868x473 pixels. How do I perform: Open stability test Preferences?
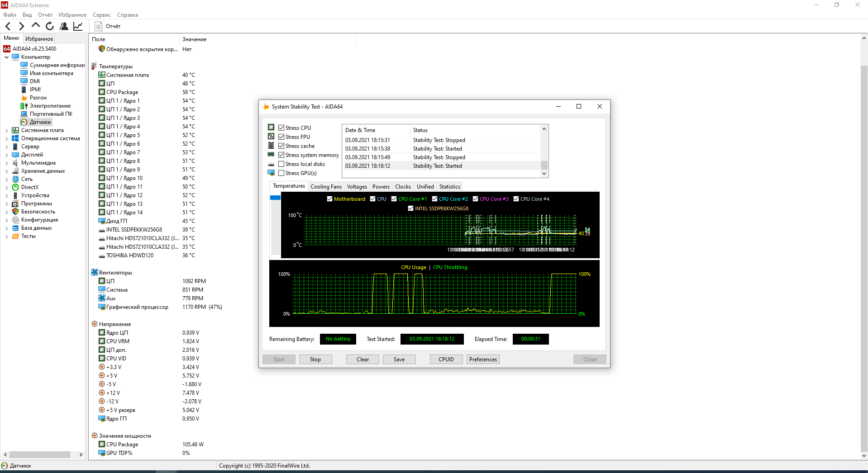483,359
